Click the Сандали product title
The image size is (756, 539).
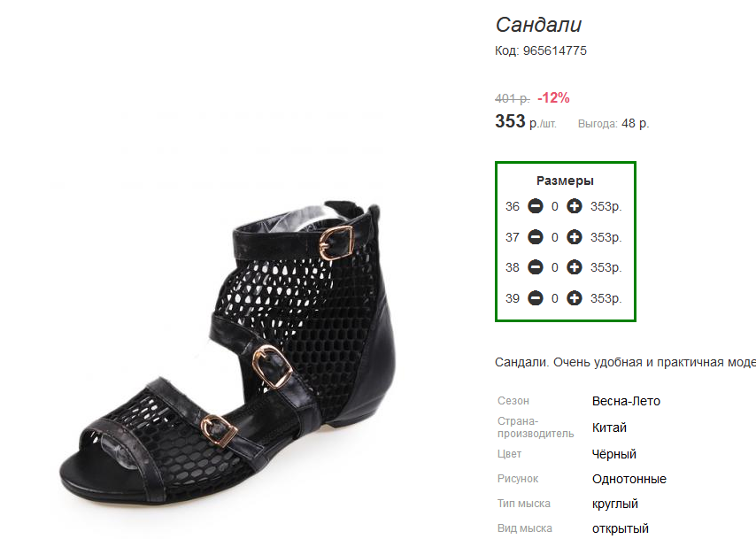pos(538,25)
